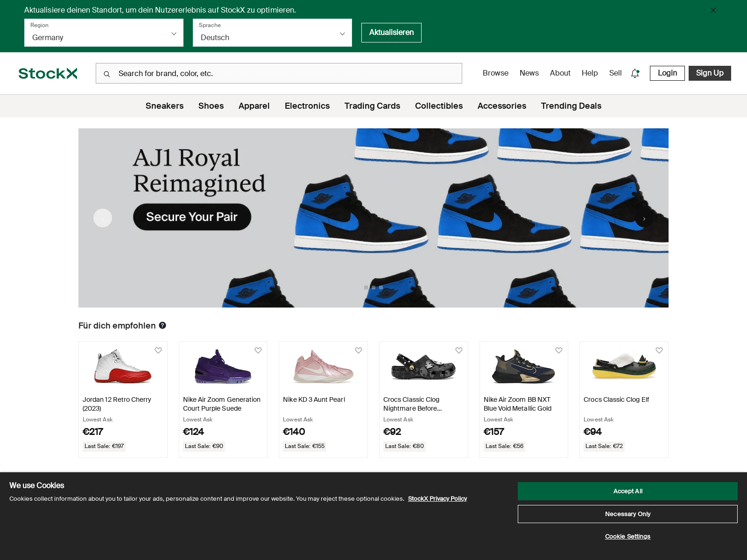Click the €124 lowest ask price
The height and width of the screenshot is (560, 747).
pyautogui.click(x=193, y=432)
